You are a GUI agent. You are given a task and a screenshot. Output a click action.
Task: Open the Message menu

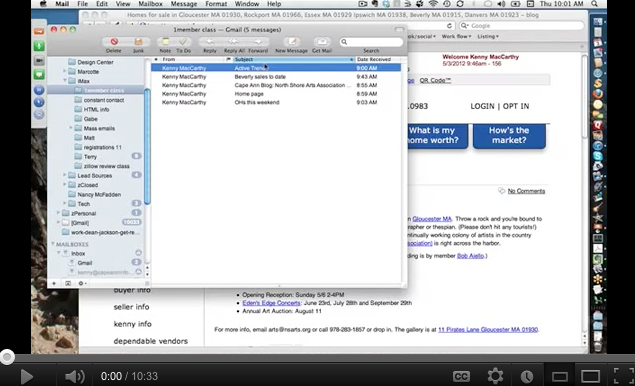tap(183, 4)
